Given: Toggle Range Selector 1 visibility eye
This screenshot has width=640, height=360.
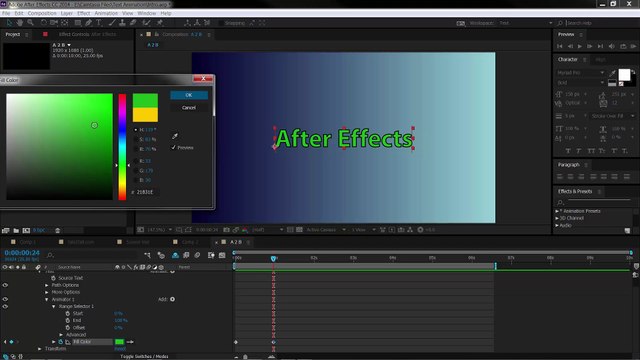Looking at the screenshot, I should coord(5,306).
